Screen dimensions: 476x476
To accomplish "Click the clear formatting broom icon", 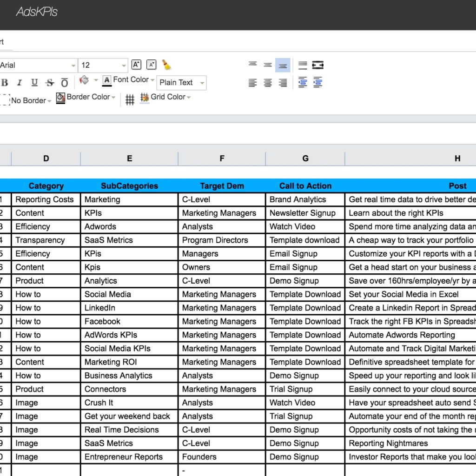I will [x=166, y=65].
